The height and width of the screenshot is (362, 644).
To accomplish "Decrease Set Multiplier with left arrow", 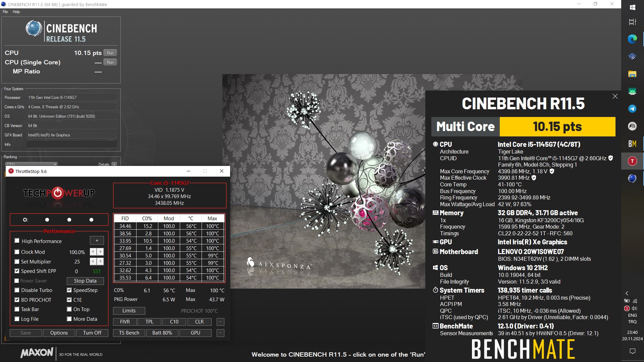I will tap(93, 261).
